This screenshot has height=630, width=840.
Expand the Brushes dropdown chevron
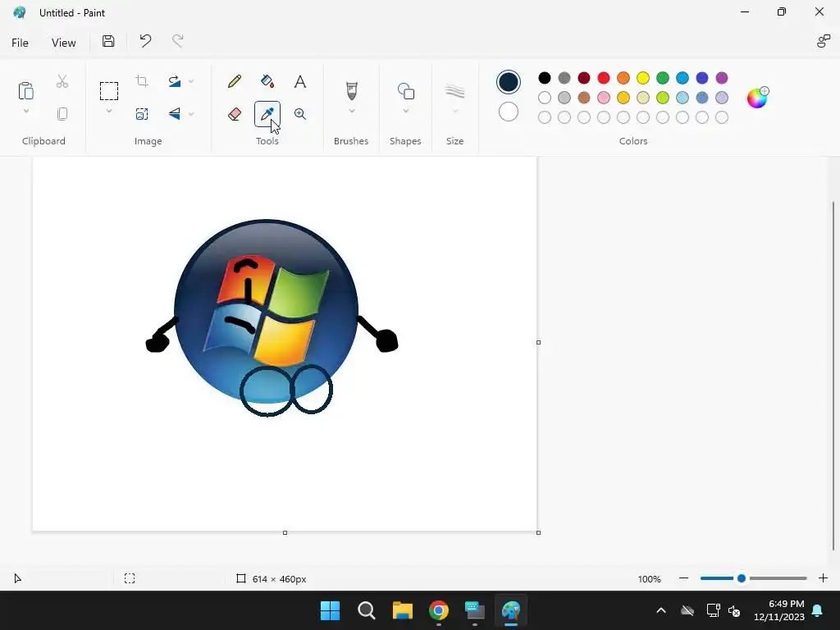pyautogui.click(x=351, y=111)
